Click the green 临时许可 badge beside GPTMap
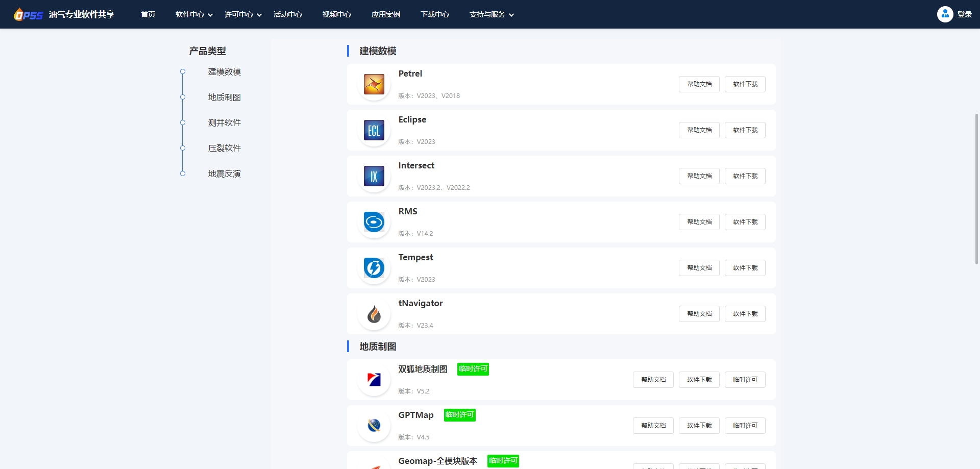Viewport: 980px width, 469px height. (x=459, y=415)
